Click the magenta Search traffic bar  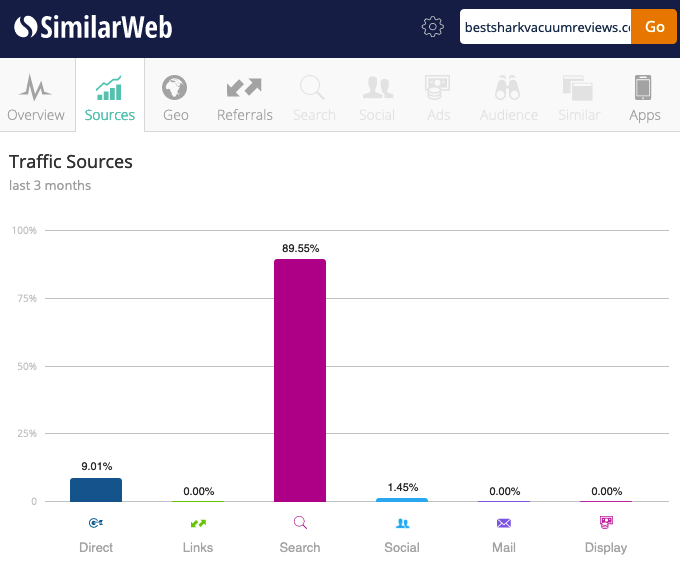click(300, 380)
